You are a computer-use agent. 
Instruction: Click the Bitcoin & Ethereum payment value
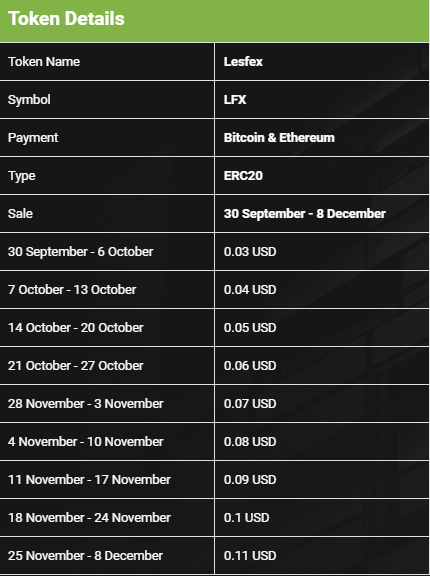279,138
